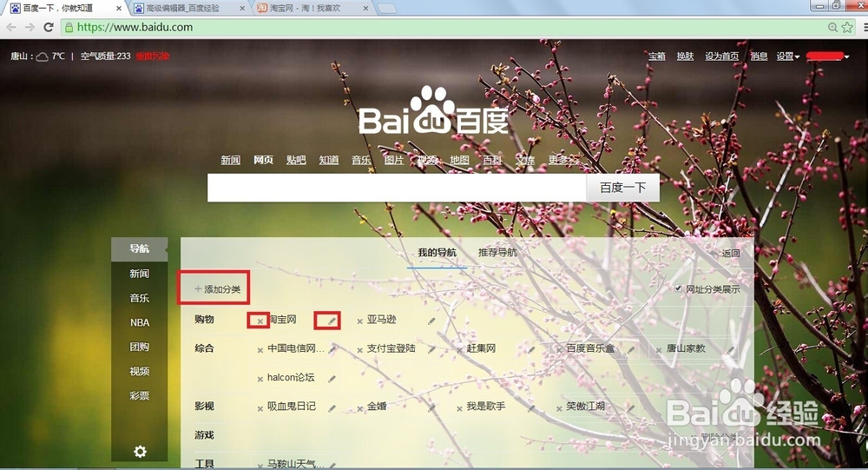Go back with browser arrow
Viewport: 868px width, 470px height.
pos(11,27)
